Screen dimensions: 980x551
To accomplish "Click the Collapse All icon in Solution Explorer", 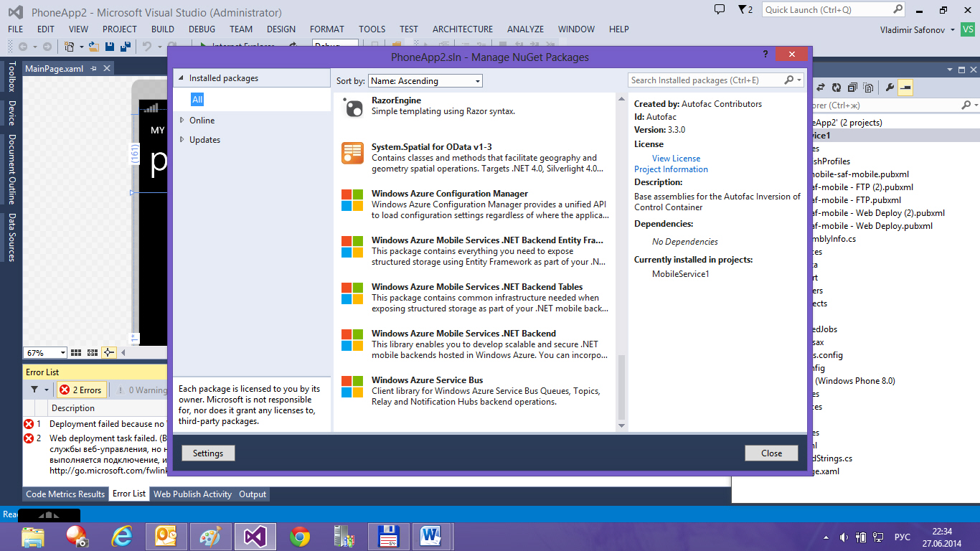I will 852,88.
